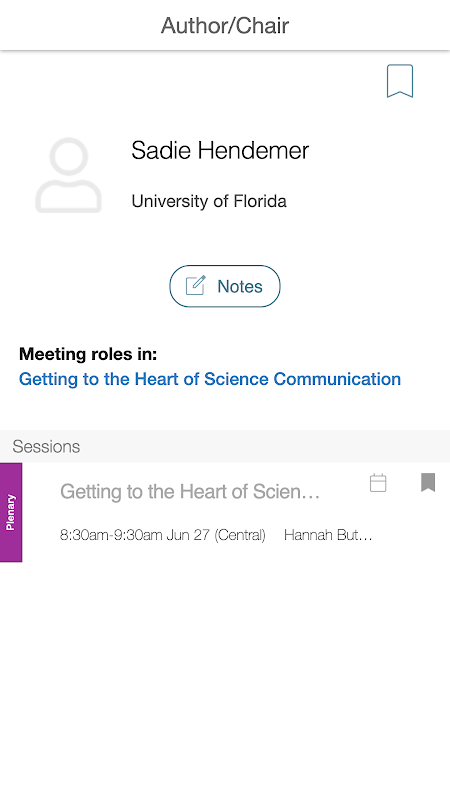Click the Notes text label

[x=240, y=286]
